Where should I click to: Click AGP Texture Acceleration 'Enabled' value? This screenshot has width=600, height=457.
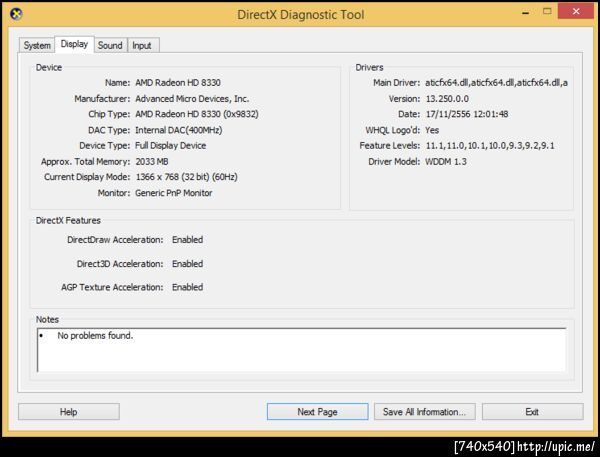point(188,287)
